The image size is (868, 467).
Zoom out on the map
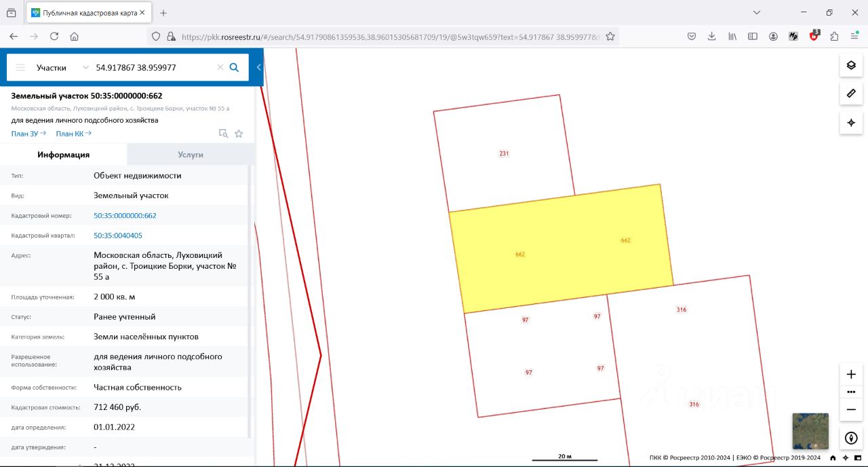[851, 409]
